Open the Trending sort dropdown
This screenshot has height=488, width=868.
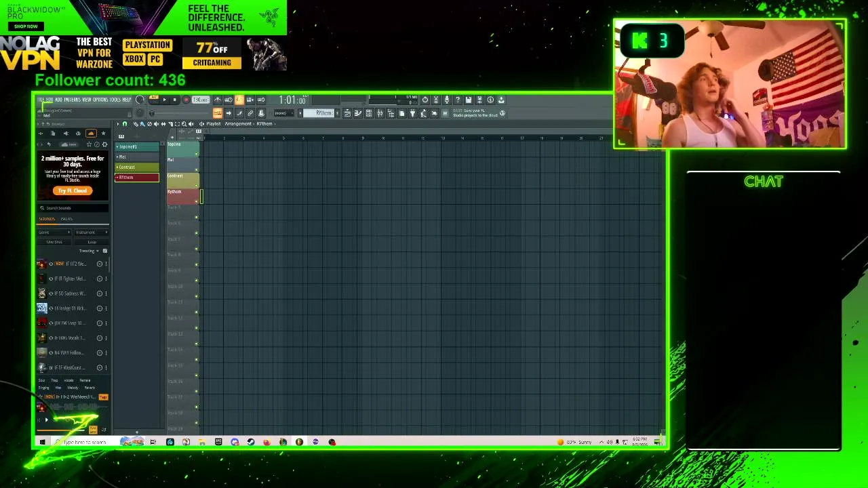(x=89, y=251)
